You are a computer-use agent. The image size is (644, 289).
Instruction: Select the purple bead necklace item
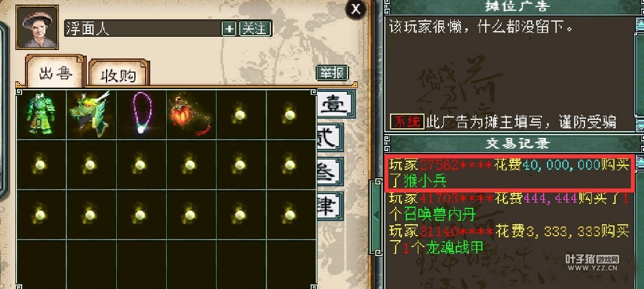point(141,115)
